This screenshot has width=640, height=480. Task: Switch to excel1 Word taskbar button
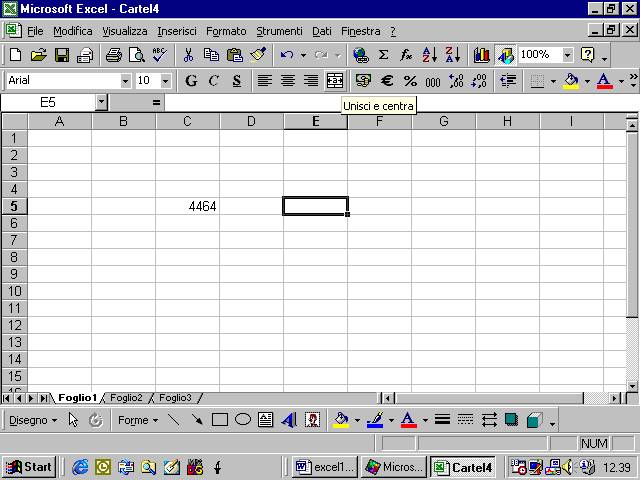coord(325,467)
